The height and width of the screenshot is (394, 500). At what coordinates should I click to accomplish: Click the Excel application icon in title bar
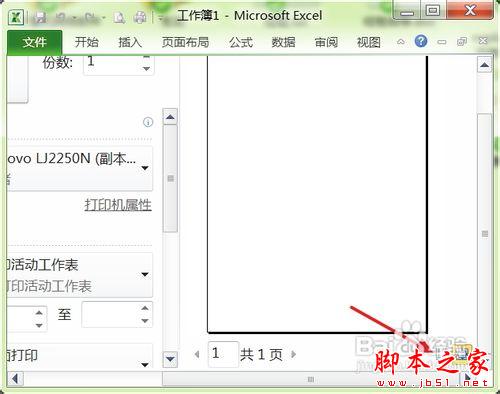coord(16,17)
